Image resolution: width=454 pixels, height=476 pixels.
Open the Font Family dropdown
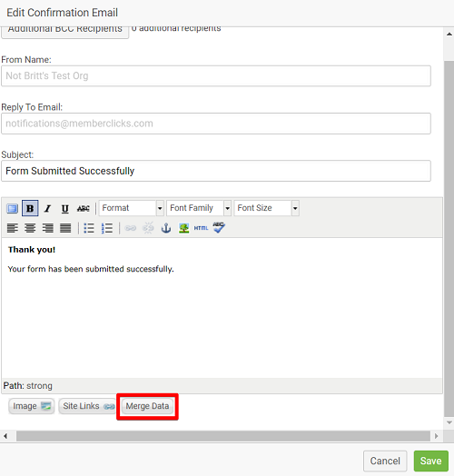[199, 208]
